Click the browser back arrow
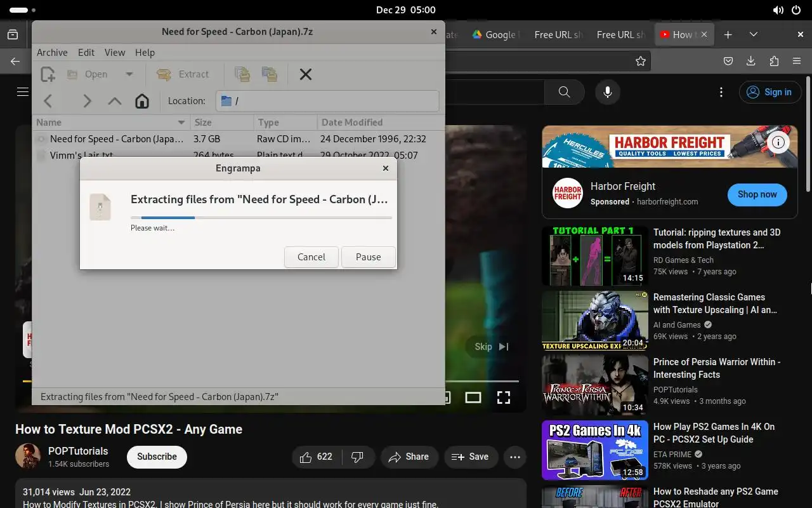Image resolution: width=812 pixels, height=508 pixels. [x=15, y=62]
